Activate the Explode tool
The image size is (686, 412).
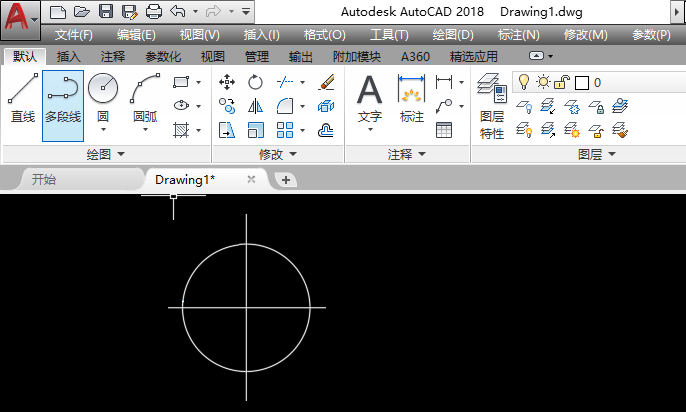click(326, 106)
